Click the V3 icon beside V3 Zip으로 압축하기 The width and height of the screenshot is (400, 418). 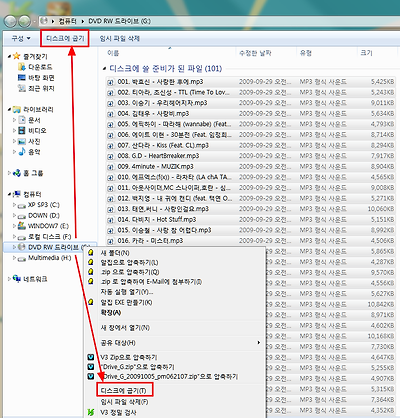click(91, 357)
